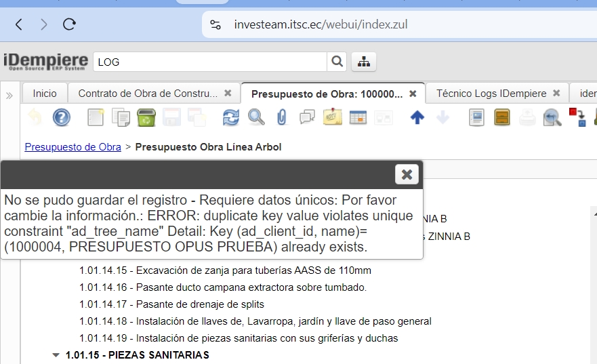The image size is (597, 364).
Task: Click the Help question mark icon
Action: (62, 118)
